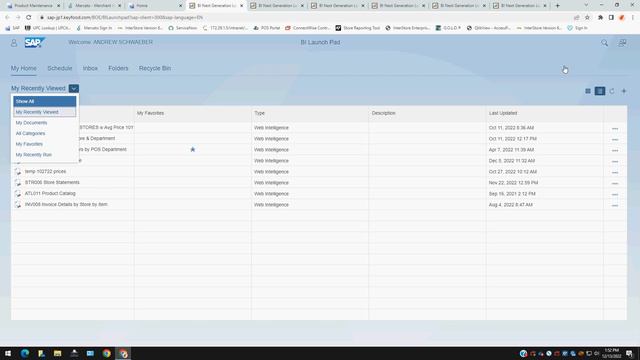This screenshot has height=360, width=640.
Task: Click the SAP logo
Action: click(34, 42)
